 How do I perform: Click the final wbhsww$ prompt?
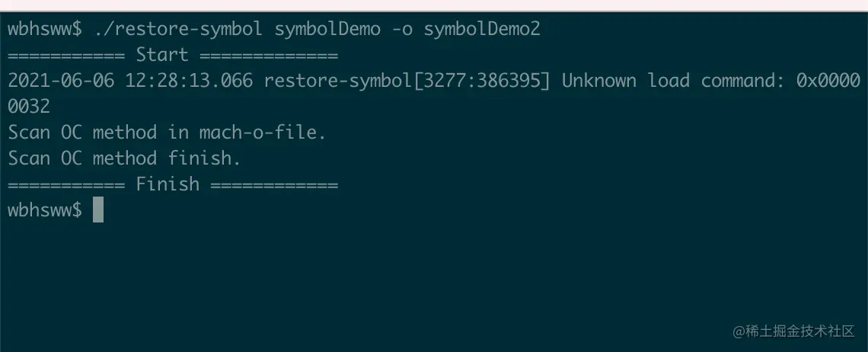[x=45, y=210]
